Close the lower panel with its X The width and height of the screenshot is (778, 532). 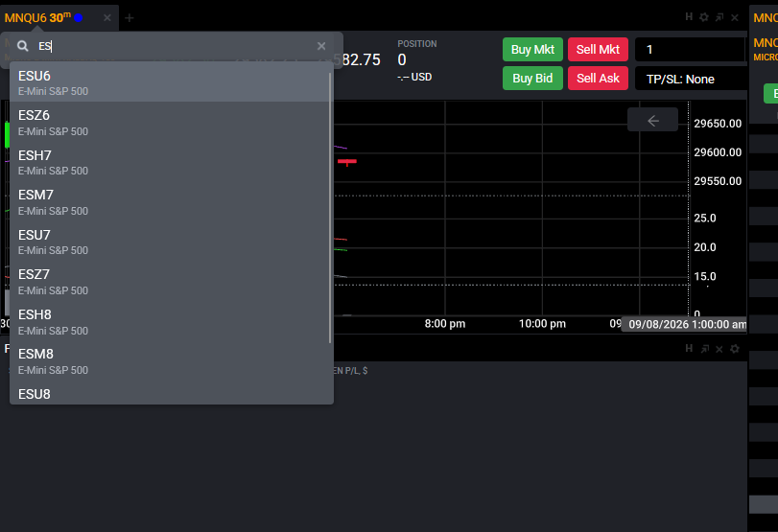pos(719,349)
